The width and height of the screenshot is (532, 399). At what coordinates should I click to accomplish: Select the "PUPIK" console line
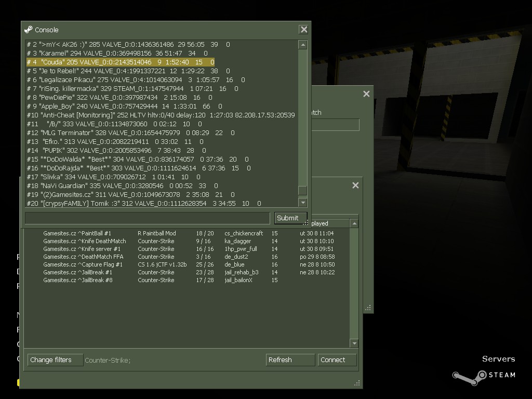(116, 150)
